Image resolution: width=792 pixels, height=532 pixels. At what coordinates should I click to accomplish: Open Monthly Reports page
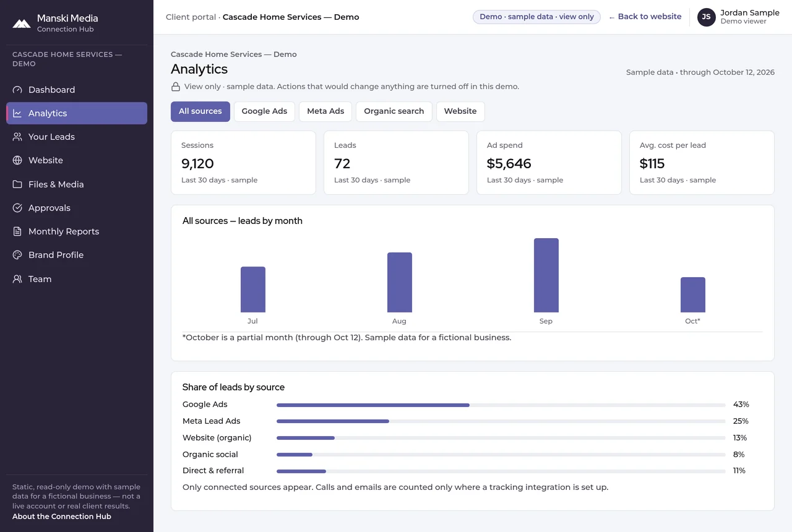coord(77,231)
